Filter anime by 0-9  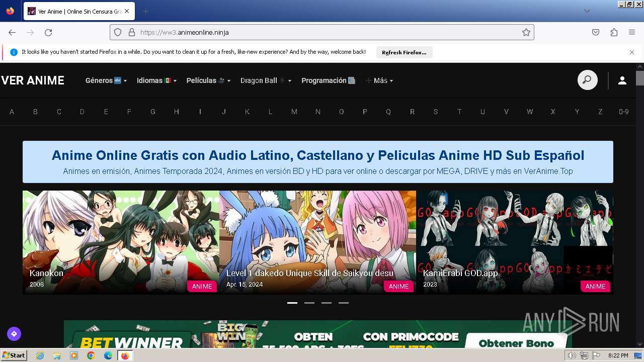624,112
